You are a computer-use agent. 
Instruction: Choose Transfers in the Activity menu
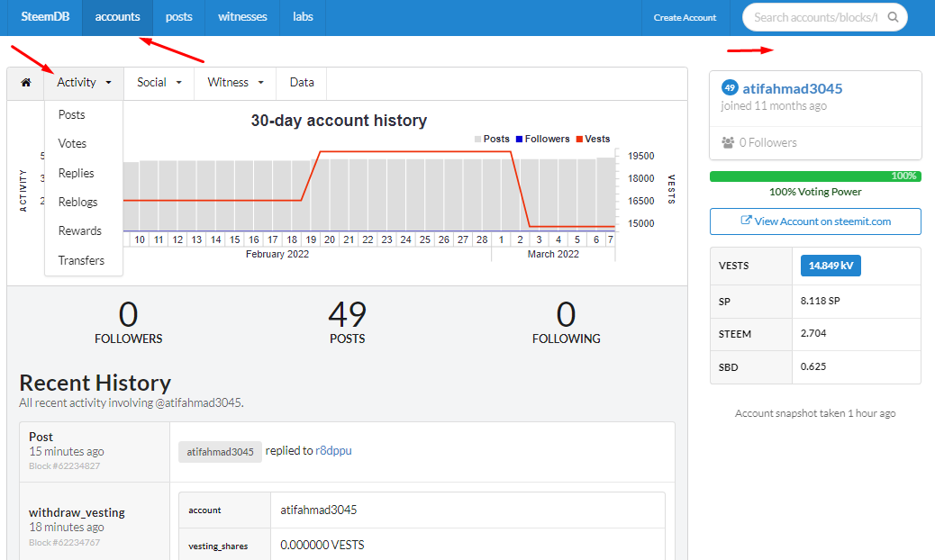point(81,260)
